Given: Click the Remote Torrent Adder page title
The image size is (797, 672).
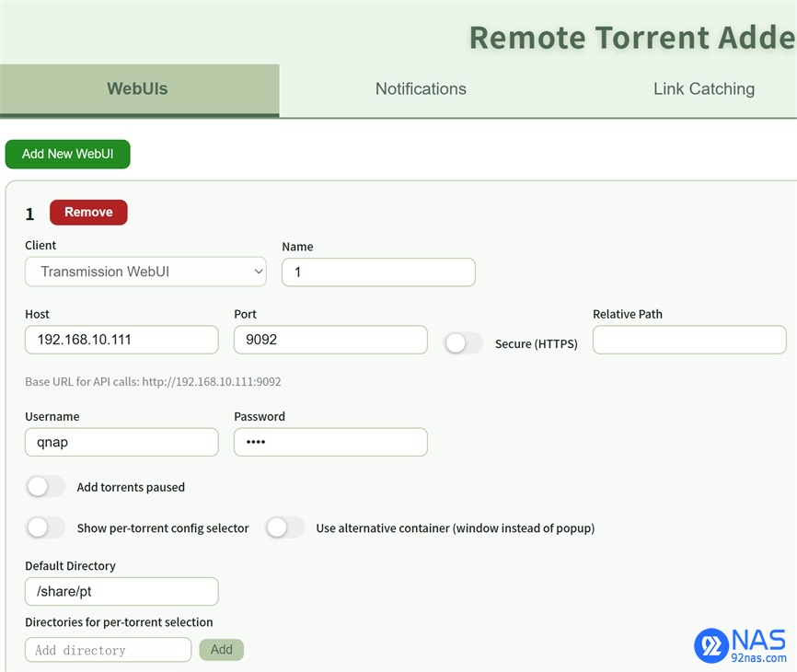Looking at the screenshot, I should click(x=633, y=38).
